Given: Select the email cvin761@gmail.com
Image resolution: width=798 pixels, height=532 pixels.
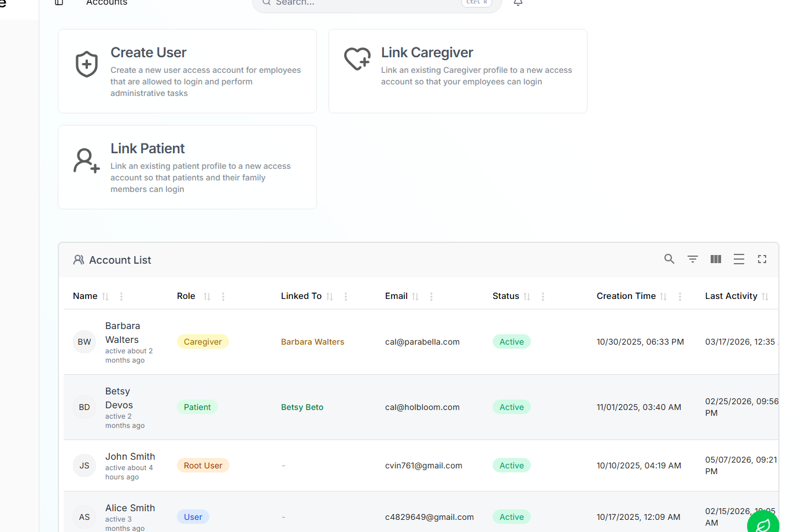Looking at the screenshot, I should point(424,465).
